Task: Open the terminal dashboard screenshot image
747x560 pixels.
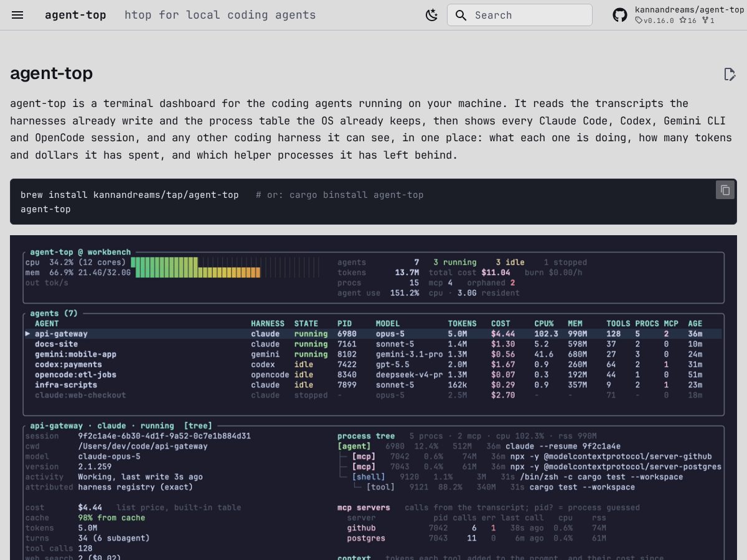Action: pos(374,398)
